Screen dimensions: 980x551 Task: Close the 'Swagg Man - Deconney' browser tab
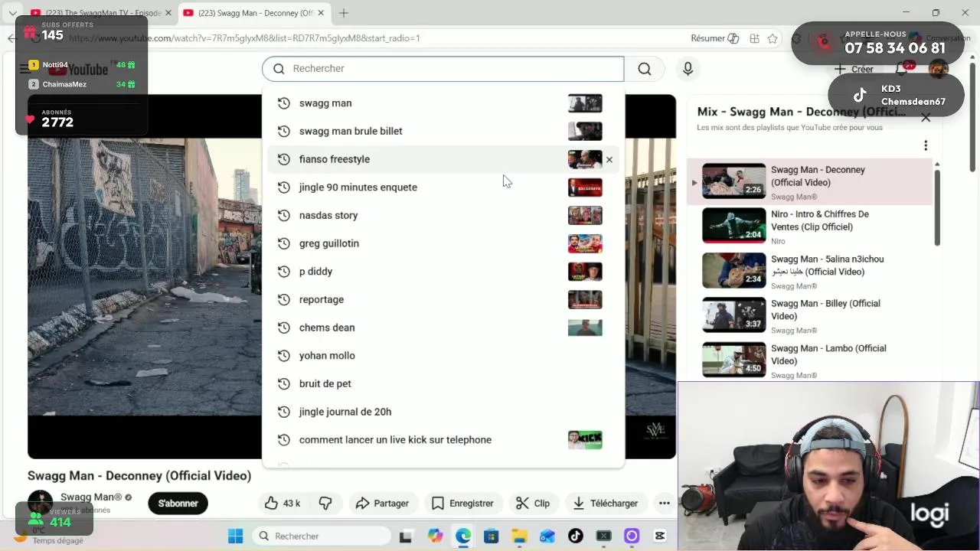(x=322, y=13)
